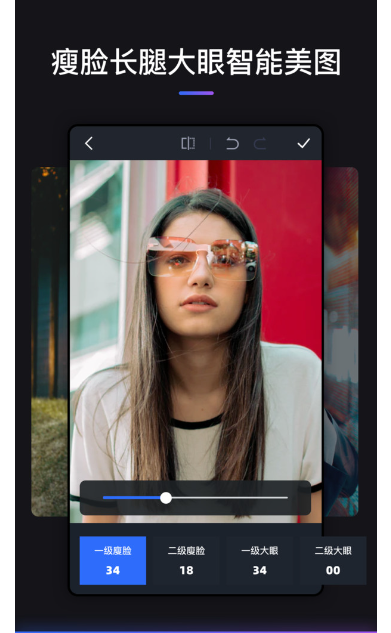Tap the back arrow in the editor header

[x=89, y=143]
